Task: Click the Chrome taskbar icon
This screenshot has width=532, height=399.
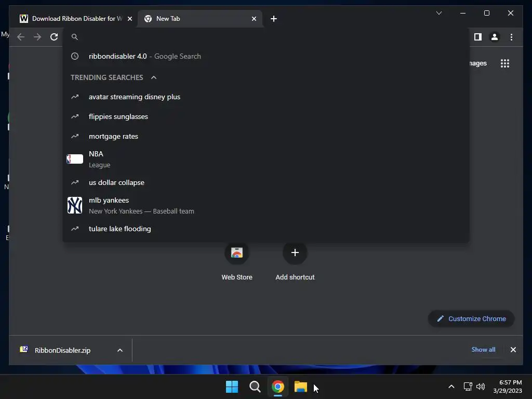Action: (x=277, y=387)
